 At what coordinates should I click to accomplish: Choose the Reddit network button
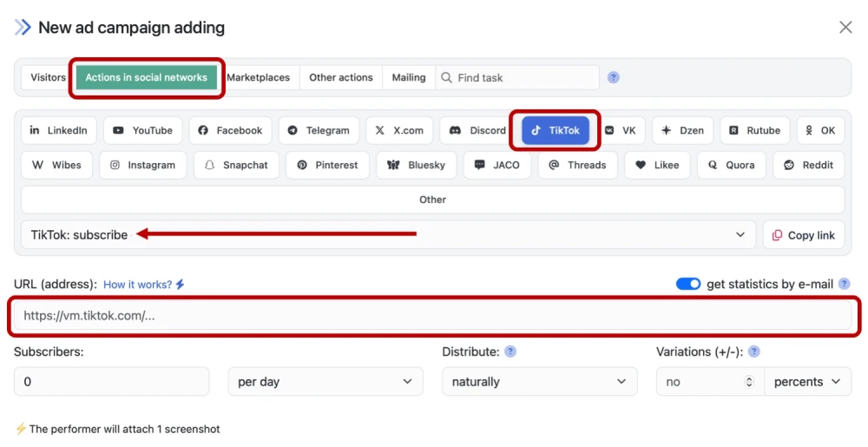pos(808,165)
